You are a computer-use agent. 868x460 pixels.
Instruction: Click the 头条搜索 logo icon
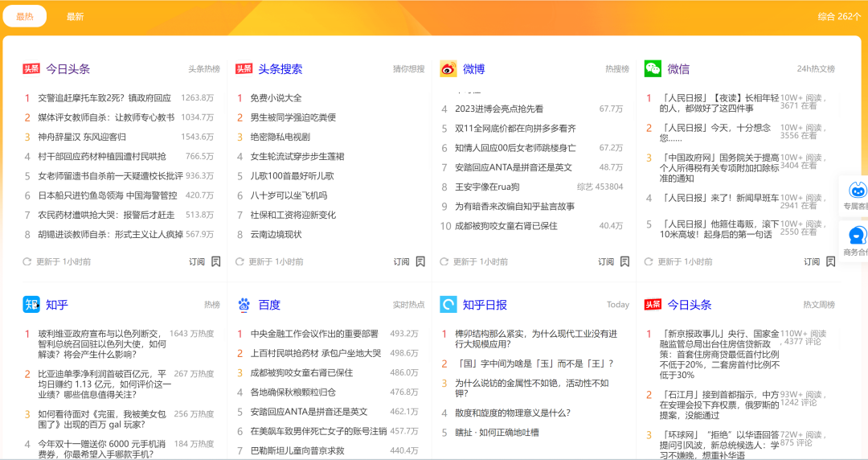click(244, 68)
